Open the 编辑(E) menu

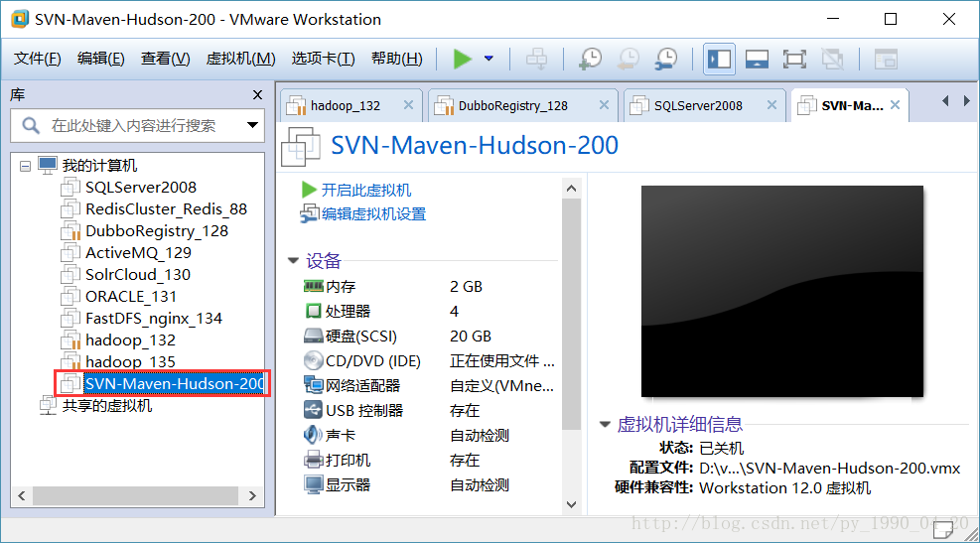coord(100,59)
